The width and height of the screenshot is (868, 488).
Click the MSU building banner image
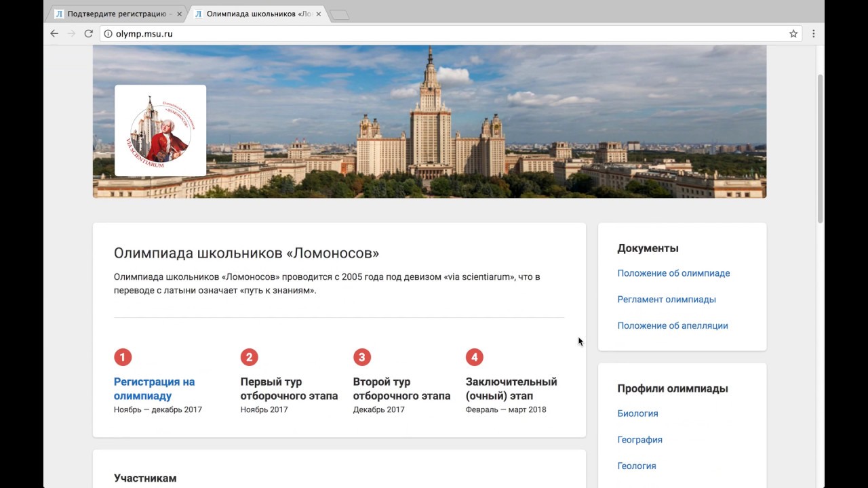(x=430, y=122)
